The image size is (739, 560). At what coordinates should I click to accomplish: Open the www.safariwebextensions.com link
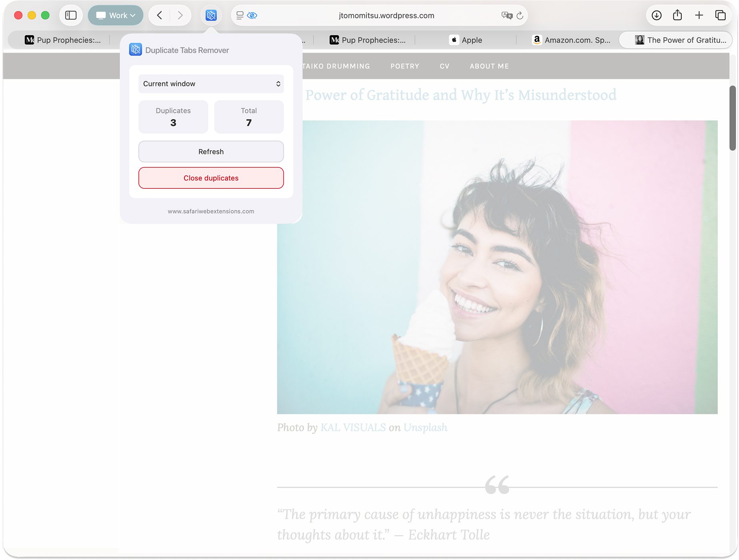click(211, 211)
